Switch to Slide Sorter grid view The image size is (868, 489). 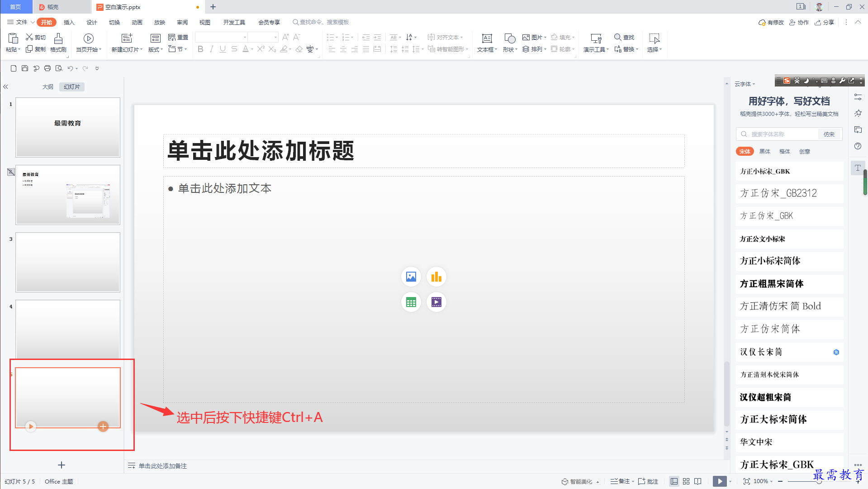(686, 481)
